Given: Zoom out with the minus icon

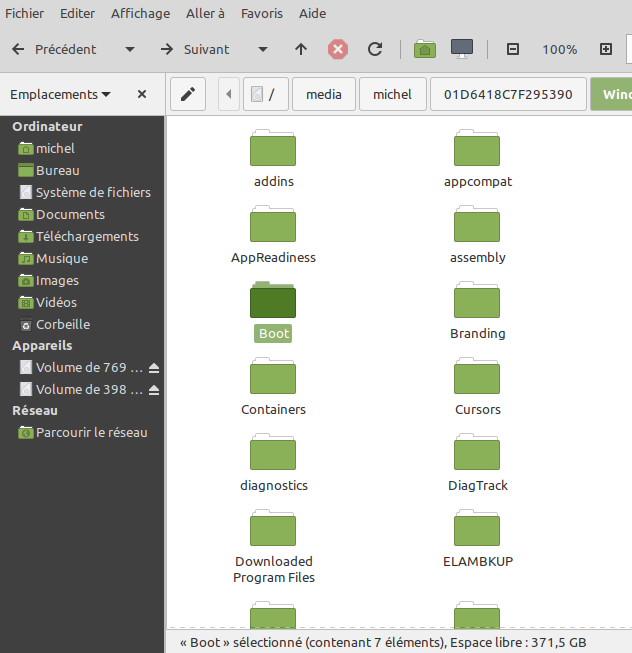Looking at the screenshot, I should (513, 49).
